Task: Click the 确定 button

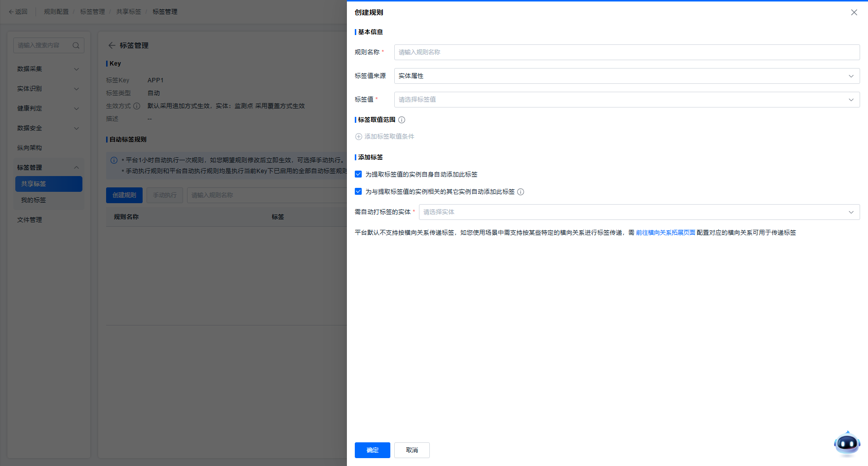Action: [372, 450]
